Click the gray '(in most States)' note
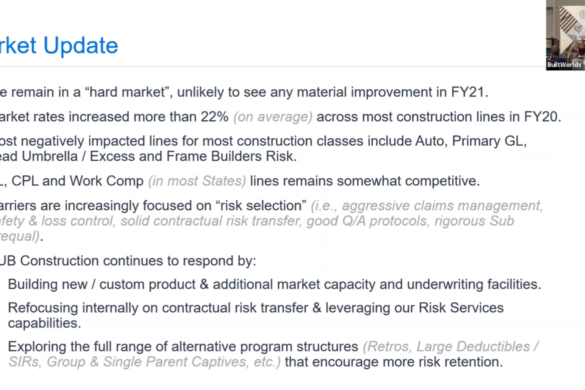The height and width of the screenshot is (390, 585). (x=197, y=181)
